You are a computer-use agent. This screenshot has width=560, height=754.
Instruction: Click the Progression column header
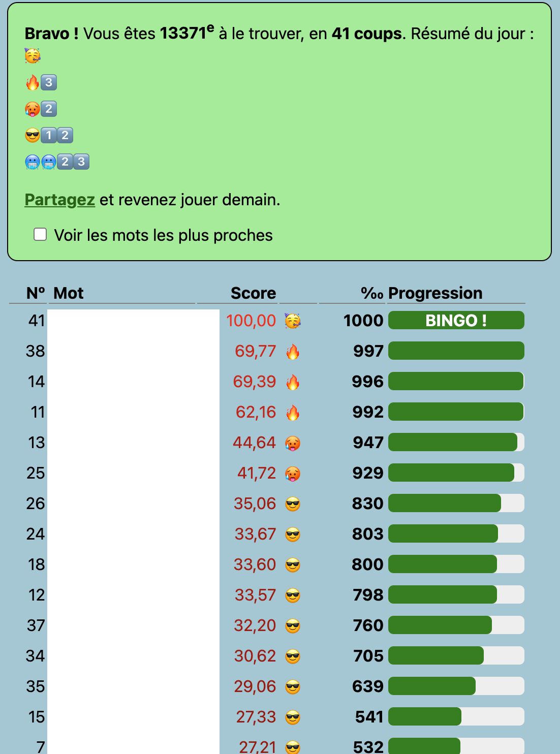pyautogui.click(x=435, y=293)
